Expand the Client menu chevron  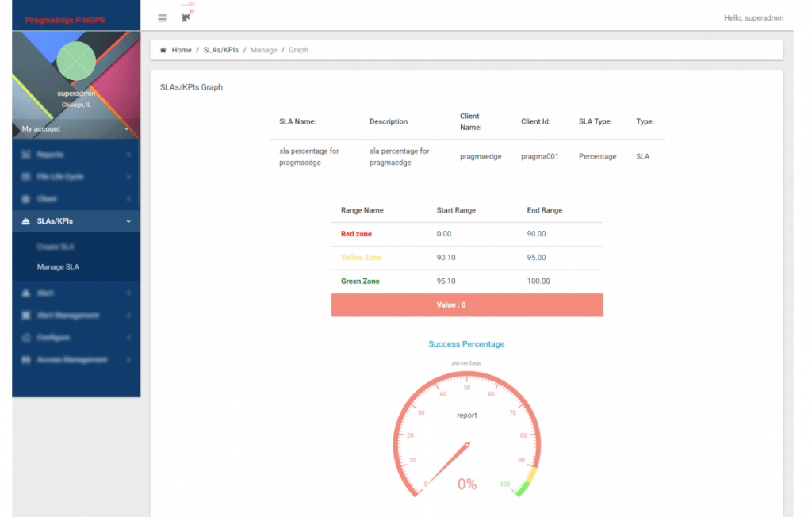pyautogui.click(x=128, y=199)
